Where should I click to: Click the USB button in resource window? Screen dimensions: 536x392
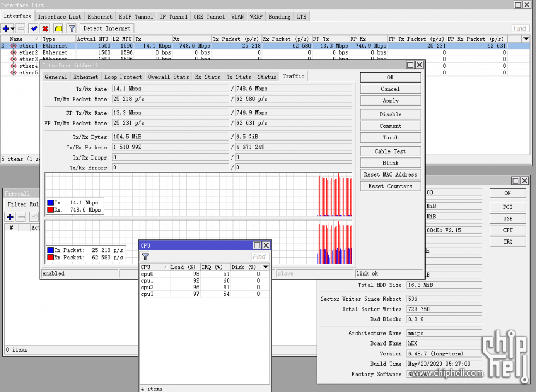pyautogui.click(x=508, y=218)
